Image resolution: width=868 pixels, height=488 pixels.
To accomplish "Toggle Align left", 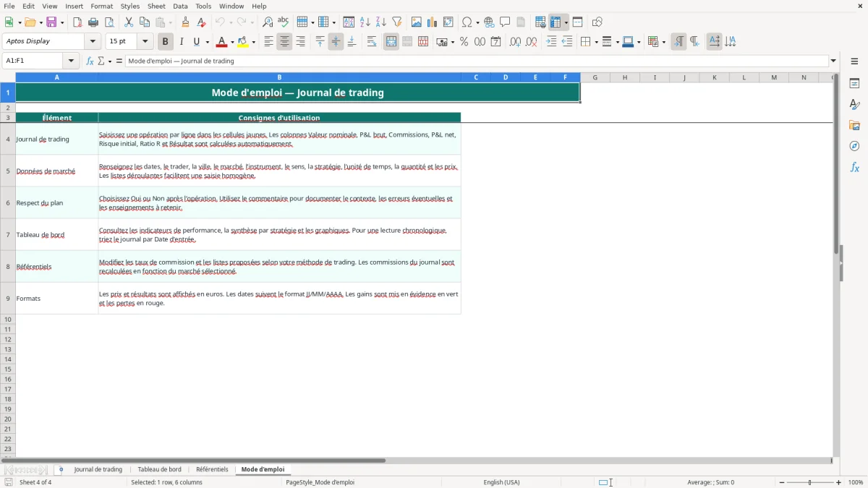I will point(268,42).
